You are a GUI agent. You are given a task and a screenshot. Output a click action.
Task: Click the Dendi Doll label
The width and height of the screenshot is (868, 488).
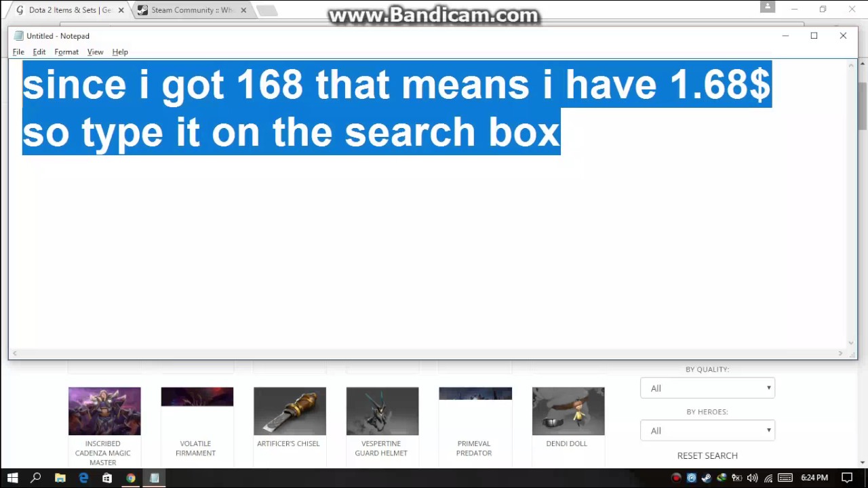567,443
